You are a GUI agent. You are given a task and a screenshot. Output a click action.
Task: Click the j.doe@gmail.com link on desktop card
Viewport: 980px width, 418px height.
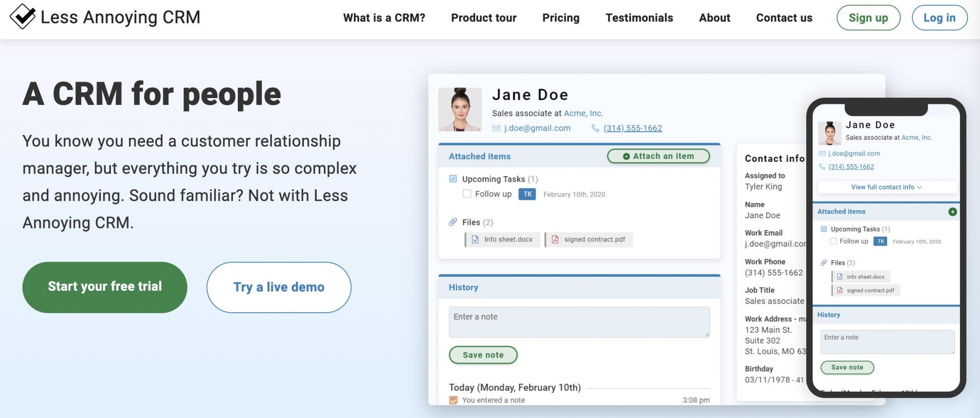[x=537, y=128]
